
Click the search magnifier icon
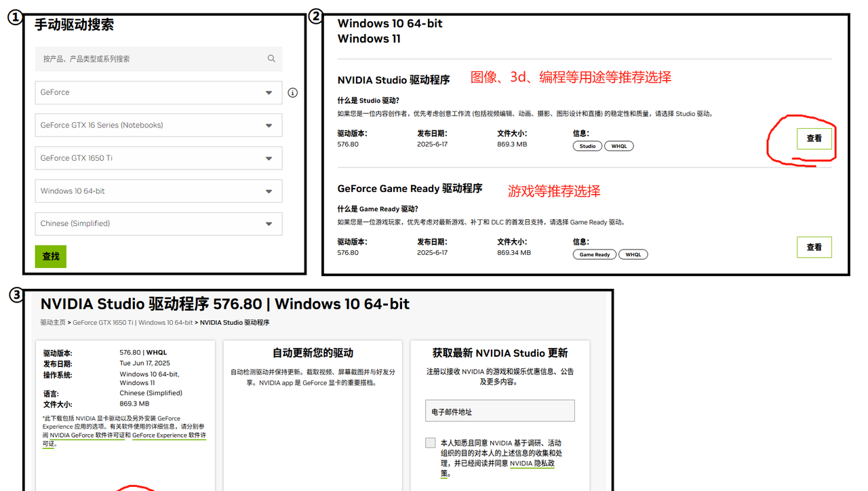point(271,59)
